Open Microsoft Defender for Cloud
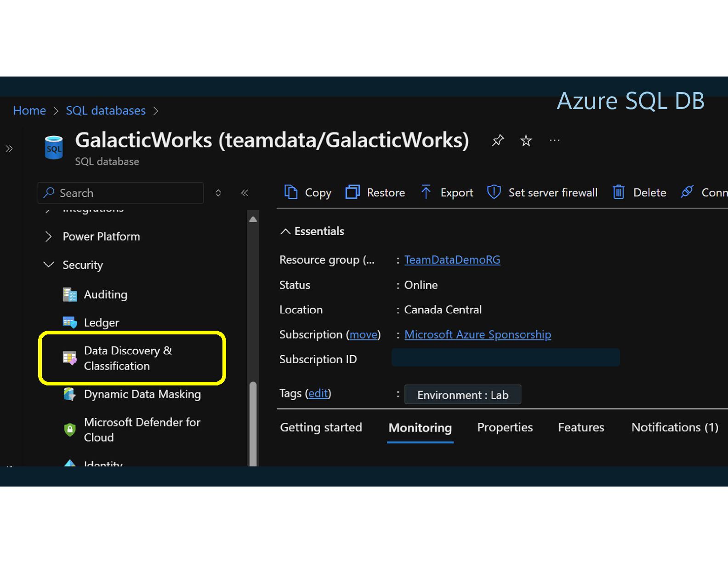The image size is (728, 563). (142, 430)
